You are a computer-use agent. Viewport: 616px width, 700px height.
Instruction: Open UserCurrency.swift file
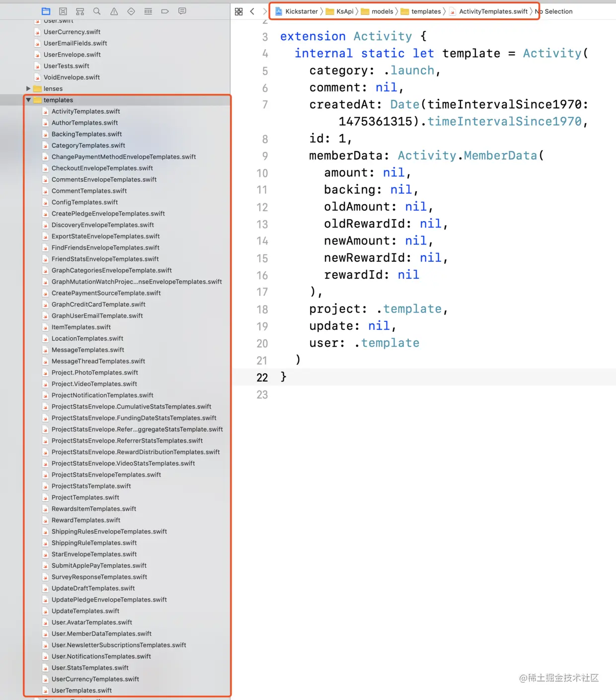coord(72,32)
